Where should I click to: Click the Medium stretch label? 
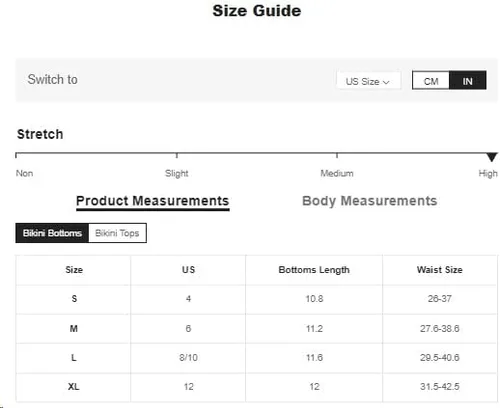[x=337, y=173]
